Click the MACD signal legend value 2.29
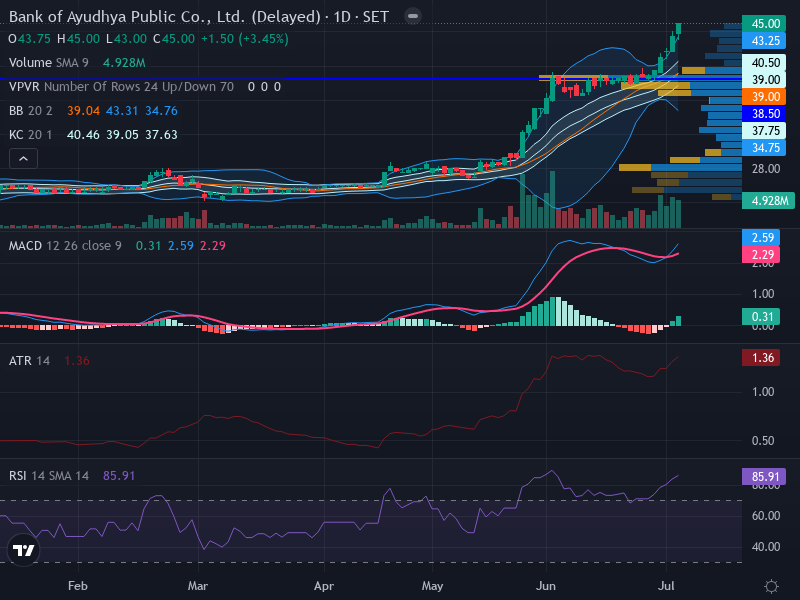 click(x=213, y=246)
